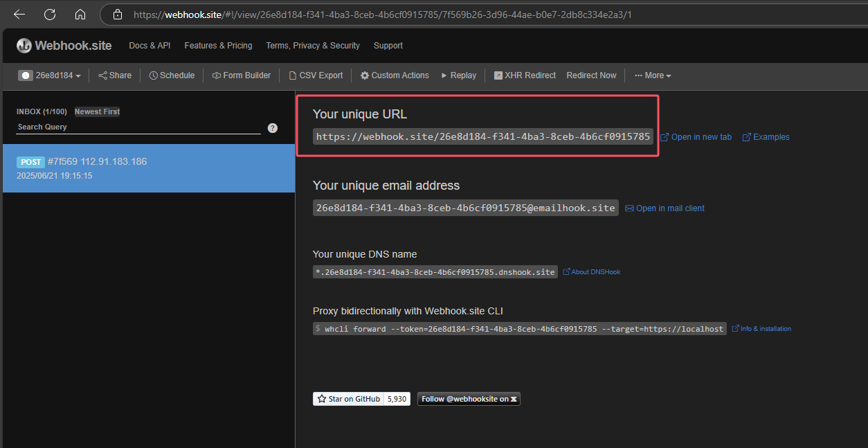
Task: Click the 5,930 GitHub star count
Action: tap(397, 399)
